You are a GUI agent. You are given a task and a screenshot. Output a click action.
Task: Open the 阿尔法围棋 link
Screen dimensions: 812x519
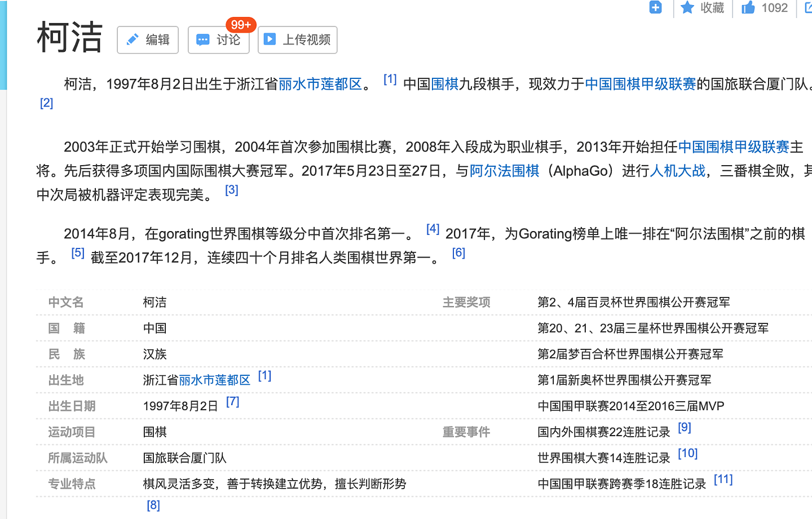point(505,171)
